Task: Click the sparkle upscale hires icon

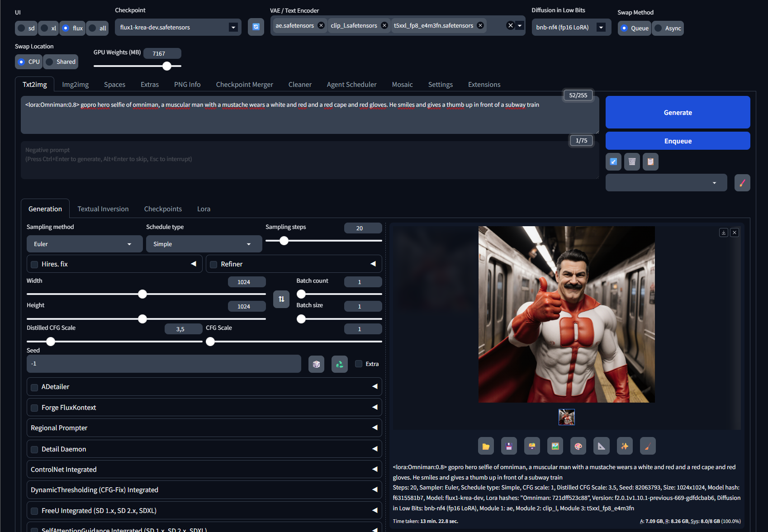Action: 625,446
